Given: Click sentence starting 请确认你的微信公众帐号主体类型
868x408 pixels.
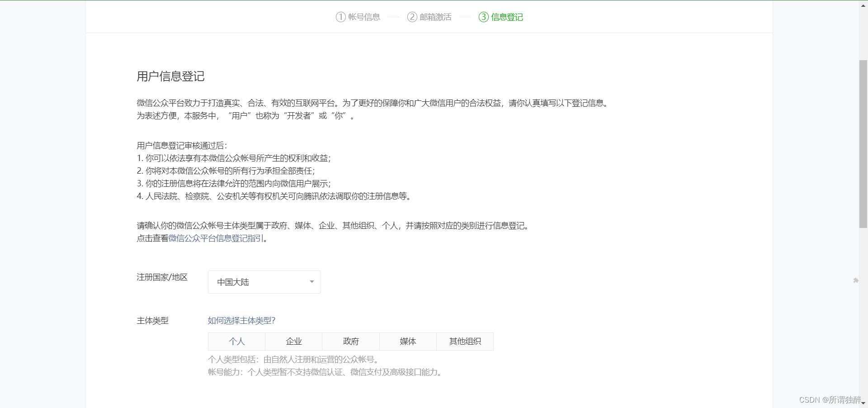Looking at the screenshot, I should [334, 226].
